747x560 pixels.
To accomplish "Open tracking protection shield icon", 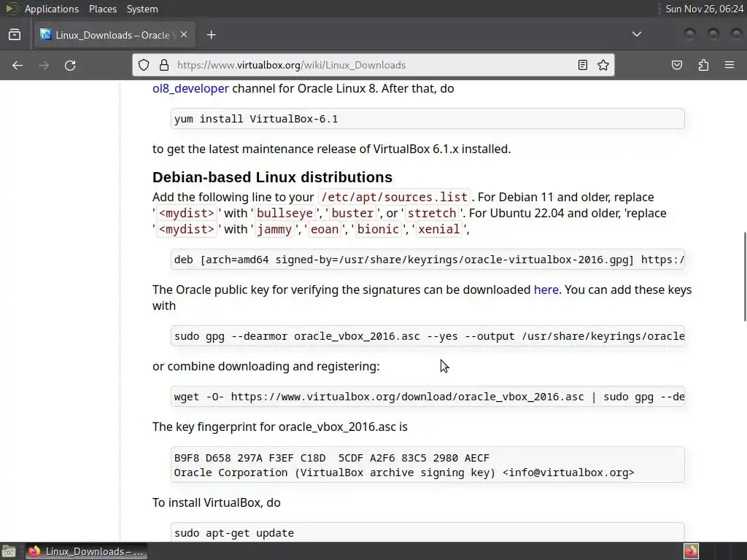I will point(144,65).
